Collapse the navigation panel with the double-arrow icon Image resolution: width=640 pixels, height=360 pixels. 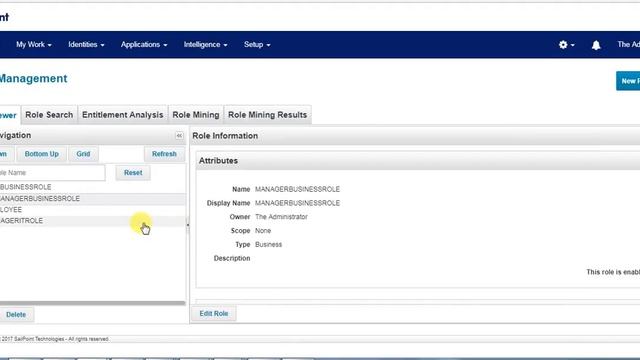179,136
